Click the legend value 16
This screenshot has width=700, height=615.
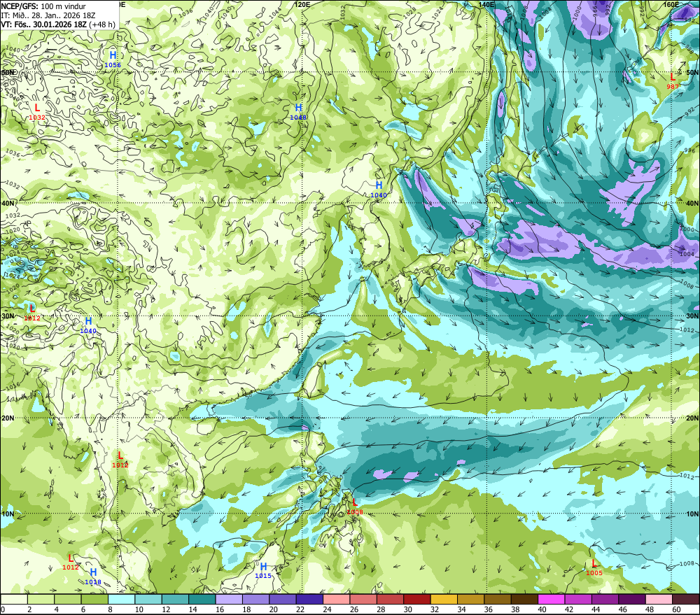(x=220, y=609)
